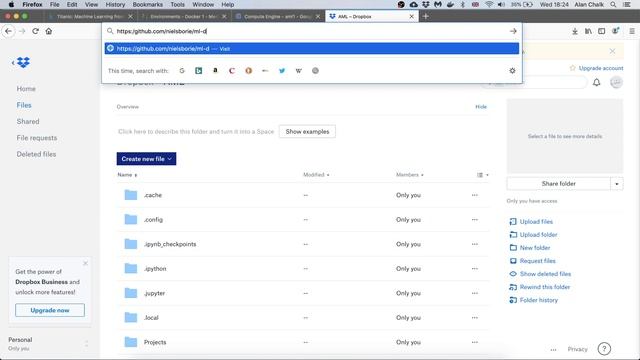Screen dimensions: 640x360
Task: Open more options for the Projects row
Action: pos(474,342)
